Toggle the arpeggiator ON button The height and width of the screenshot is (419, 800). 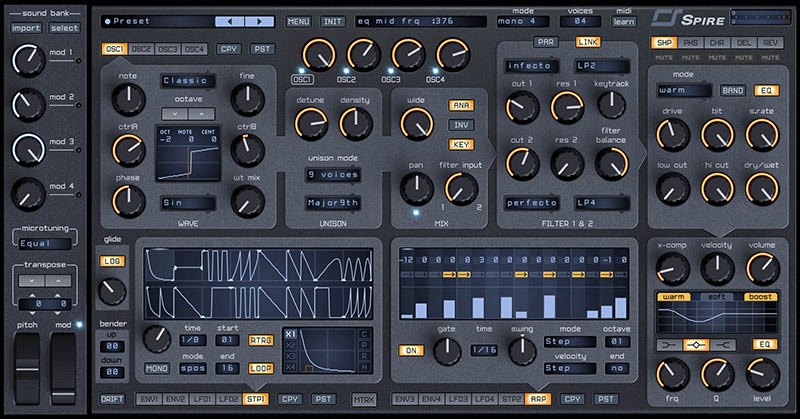[x=411, y=351]
